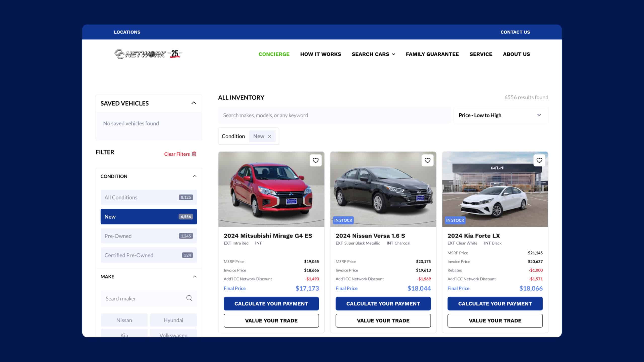The width and height of the screenshot is (644, 362).
Task: Click the No saved vehicles found message
Action: tap(131, 123)
